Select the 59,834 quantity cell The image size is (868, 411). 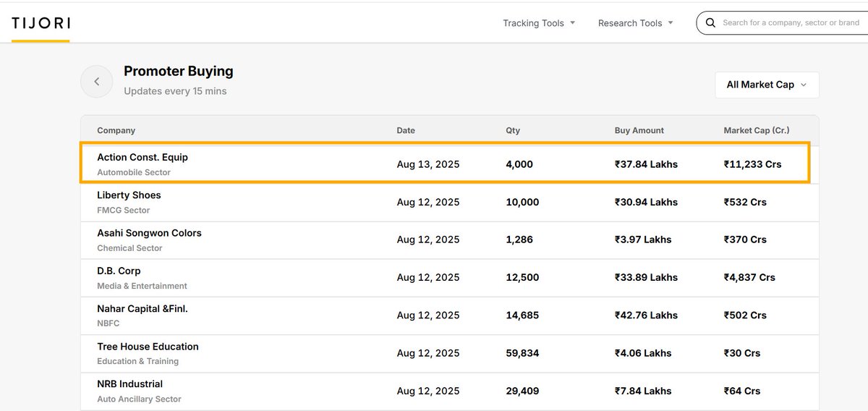[522, 353]
